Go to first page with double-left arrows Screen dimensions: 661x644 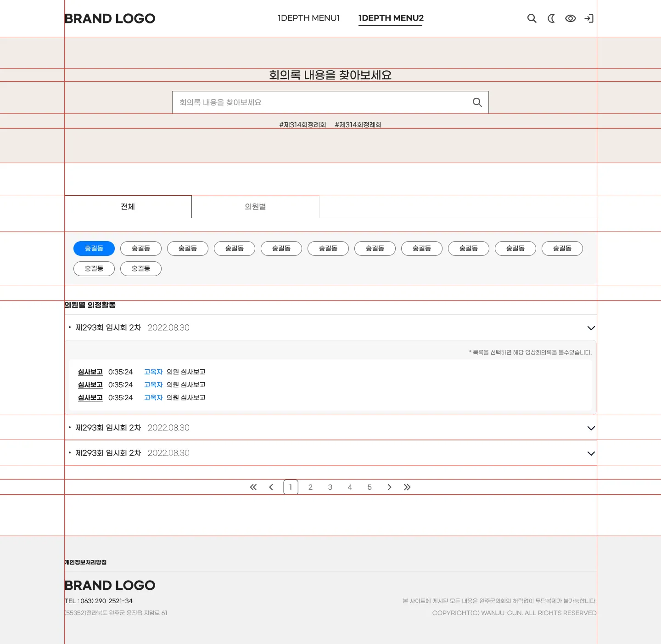[x=253, y=487]
